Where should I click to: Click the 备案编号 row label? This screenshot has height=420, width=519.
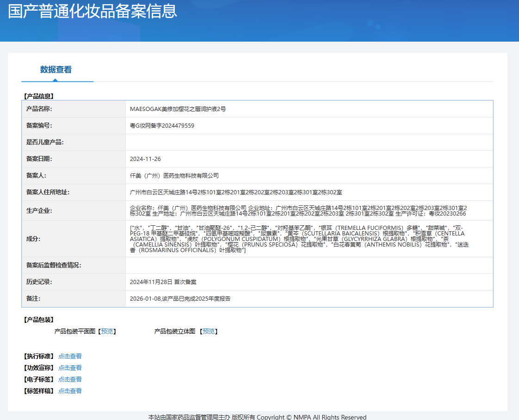coord(39,125)
